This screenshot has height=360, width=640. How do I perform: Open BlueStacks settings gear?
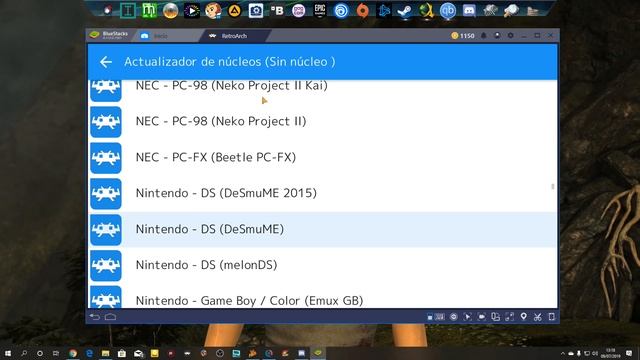510,36
